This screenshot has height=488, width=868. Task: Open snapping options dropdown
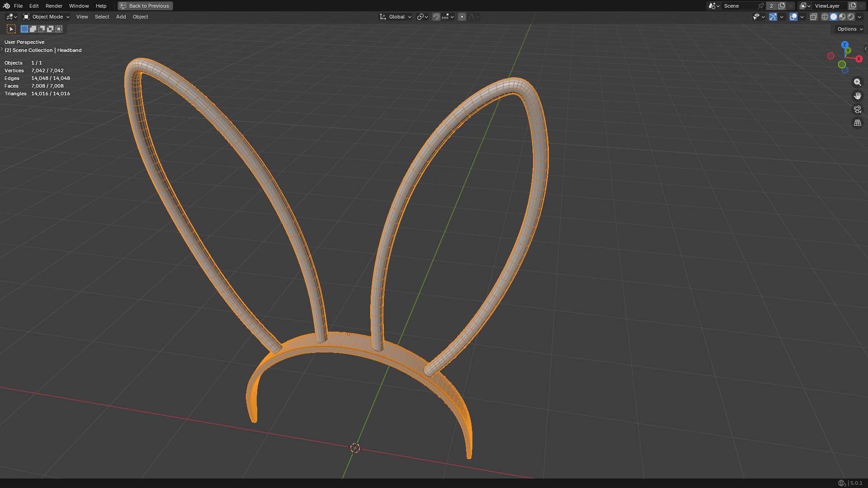[448, 17]
